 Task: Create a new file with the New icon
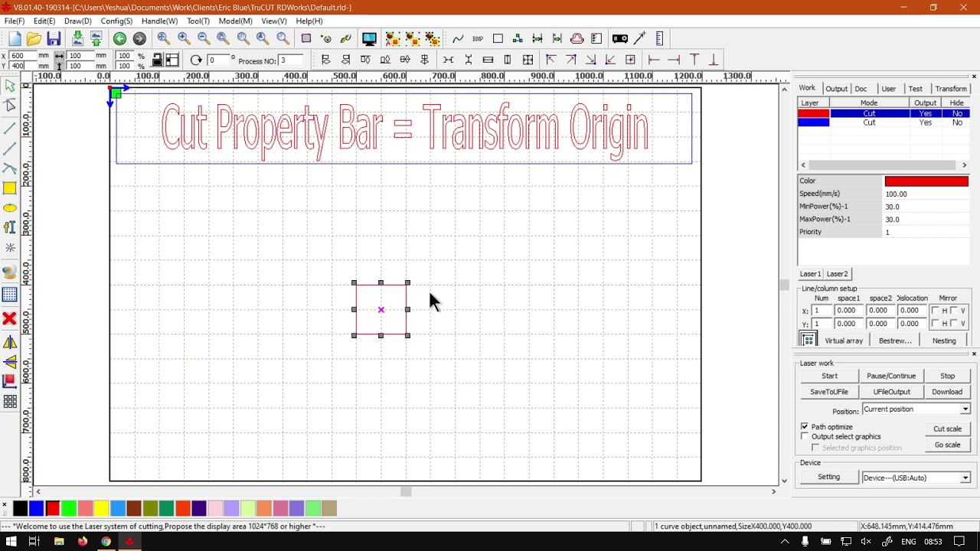(15, 39)
